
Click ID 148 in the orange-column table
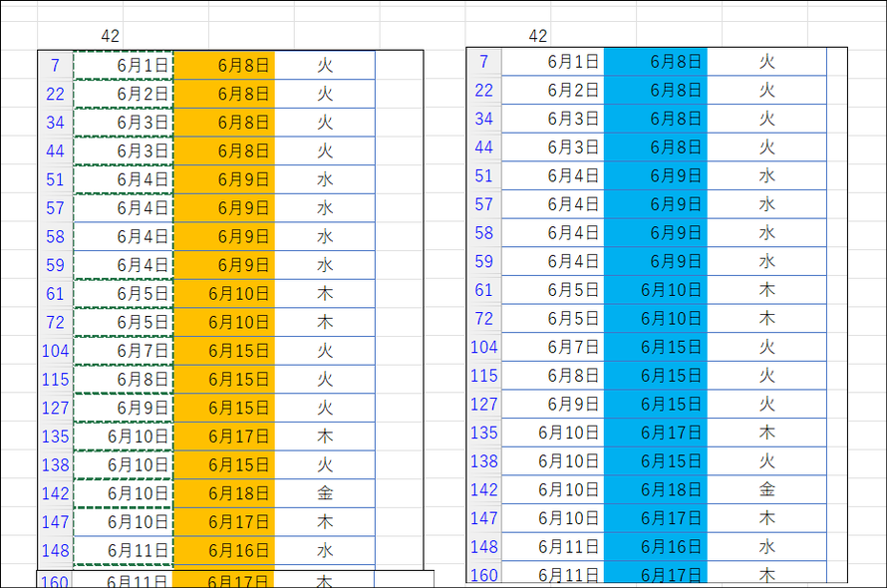(56, 550)
